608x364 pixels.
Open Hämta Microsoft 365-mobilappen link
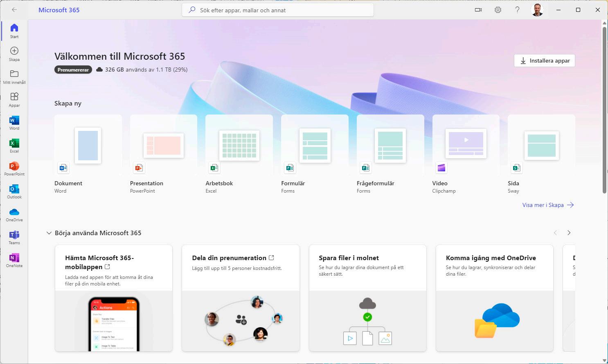pos(99,262)
